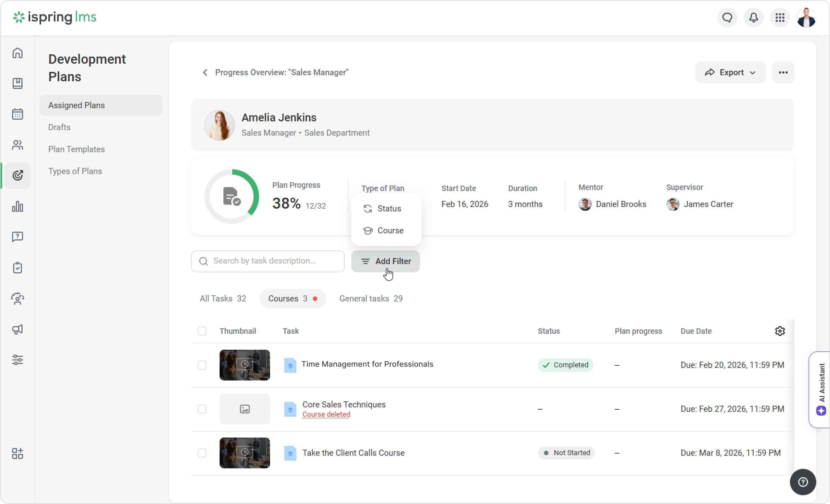Tick the Core Sales Techniques checkbox

pyautogui.click(x=202, y=409)
